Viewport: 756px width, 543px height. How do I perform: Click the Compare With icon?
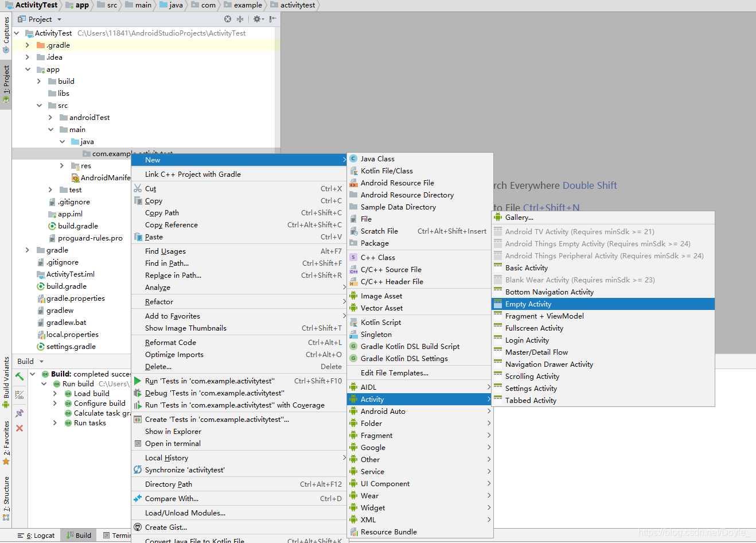point(138,498)
